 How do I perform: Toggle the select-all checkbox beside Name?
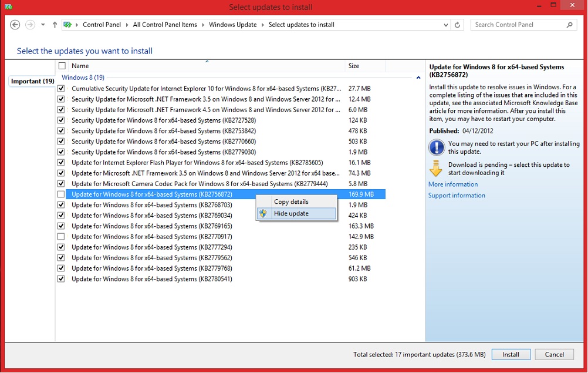pyautogui.click(x=62, y=66)
